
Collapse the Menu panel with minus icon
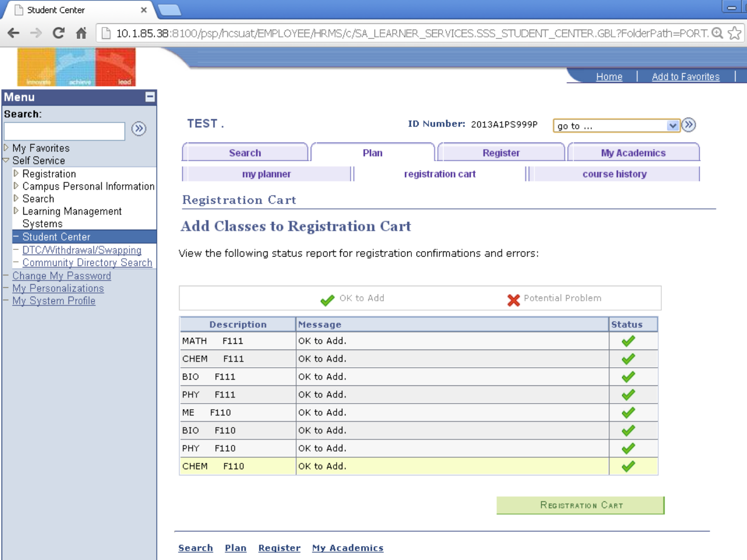150,97
